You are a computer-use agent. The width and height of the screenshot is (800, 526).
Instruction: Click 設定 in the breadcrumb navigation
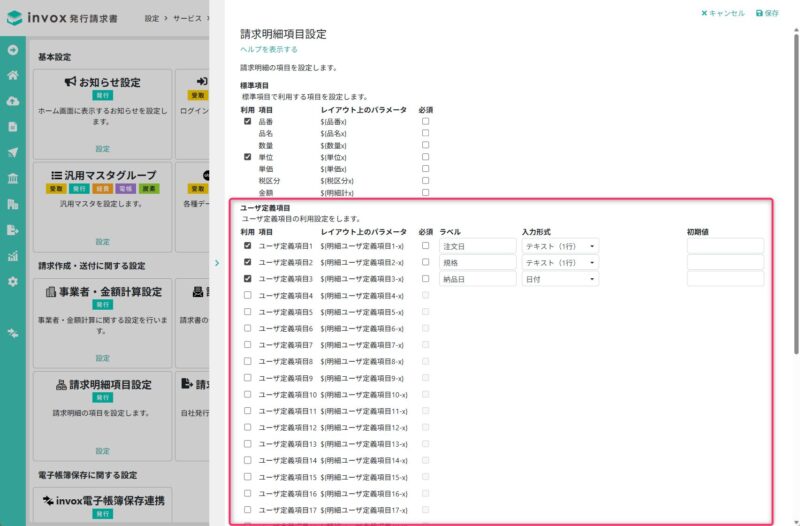(151, 19)
